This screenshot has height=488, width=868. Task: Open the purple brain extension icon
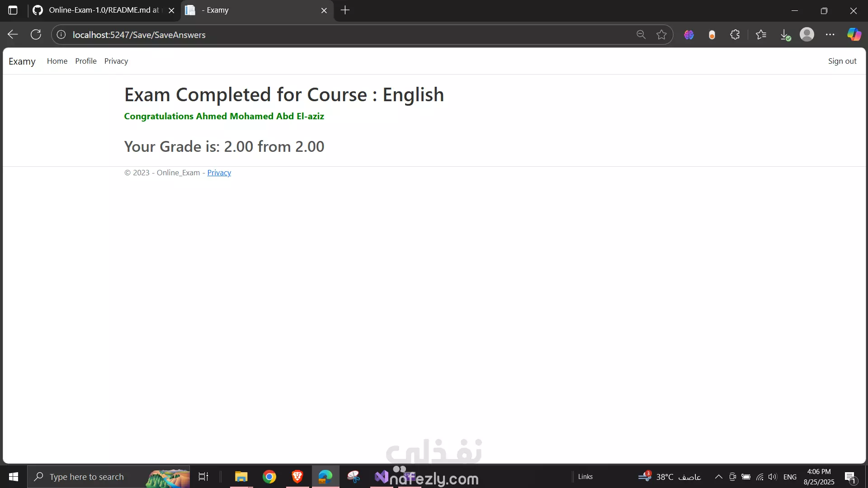(x=689, y=35)
